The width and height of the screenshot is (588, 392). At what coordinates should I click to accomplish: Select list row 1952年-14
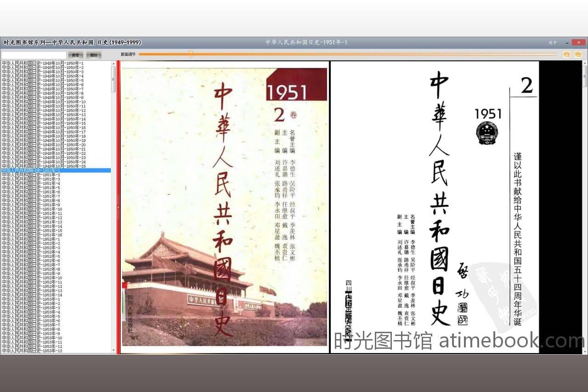[56, 295]
